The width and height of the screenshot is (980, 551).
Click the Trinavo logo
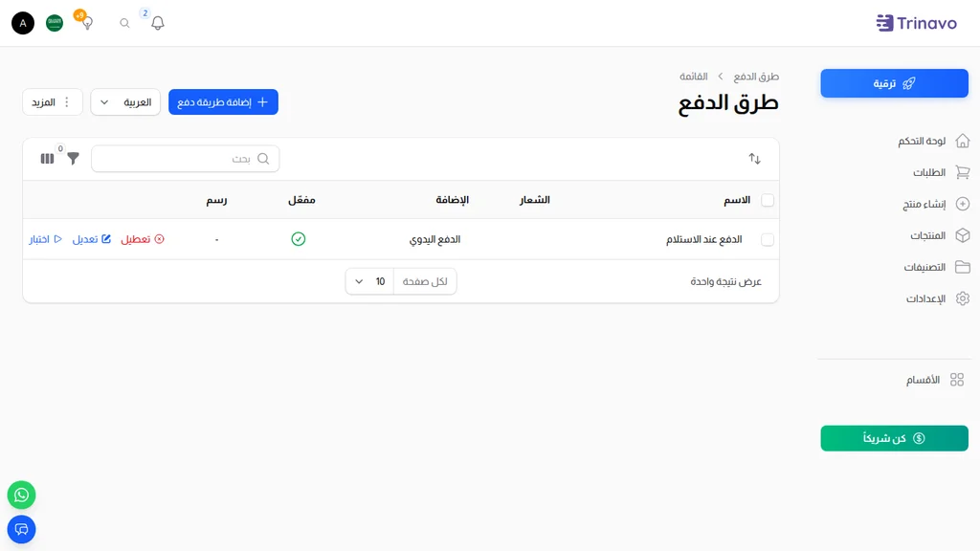[x=916, y=23]
